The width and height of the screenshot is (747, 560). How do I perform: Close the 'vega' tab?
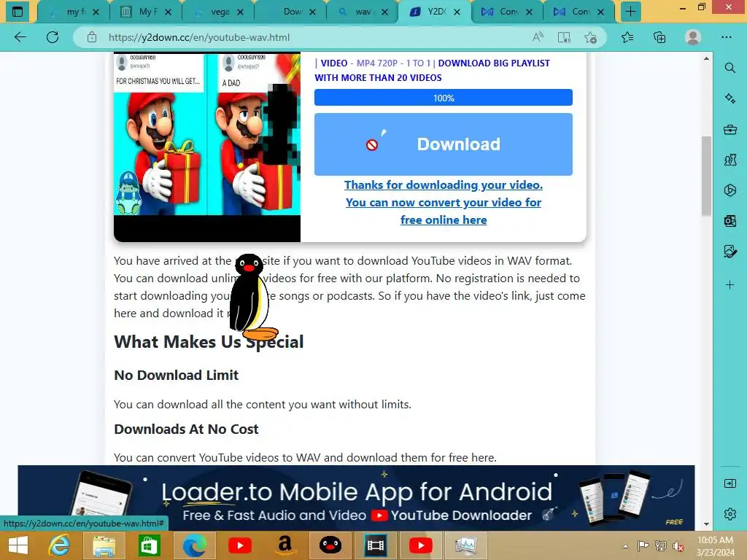(240, 12)
